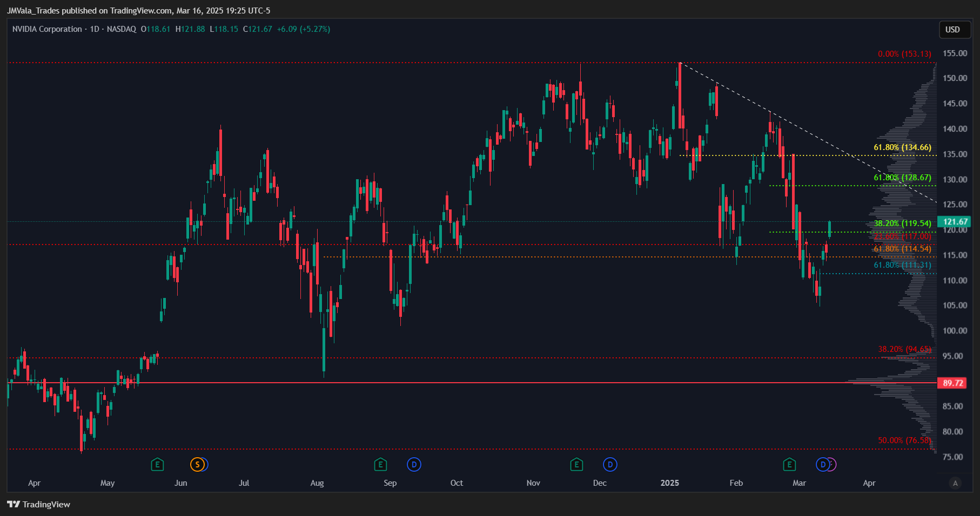Click the 0.00% (153.13) Fibonacci label
980x516 pixels.
click(904, 54)
